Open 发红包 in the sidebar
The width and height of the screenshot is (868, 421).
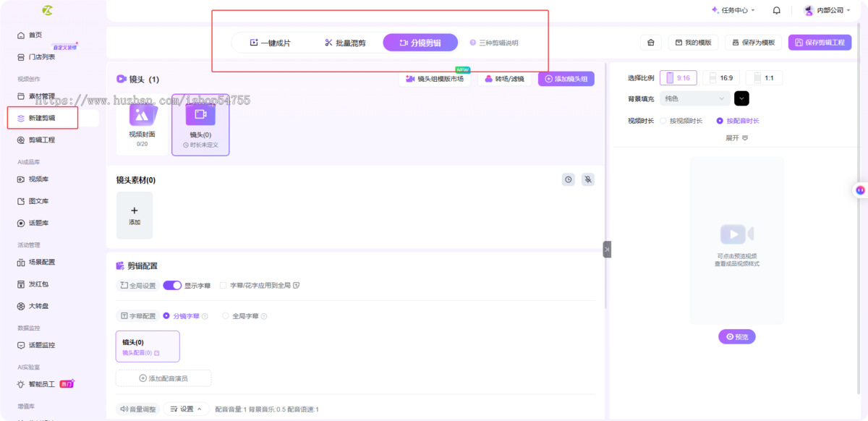point(38,284)
